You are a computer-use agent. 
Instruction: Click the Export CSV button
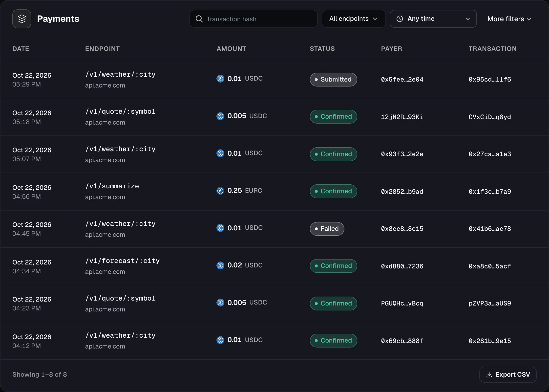coord(508,375)
